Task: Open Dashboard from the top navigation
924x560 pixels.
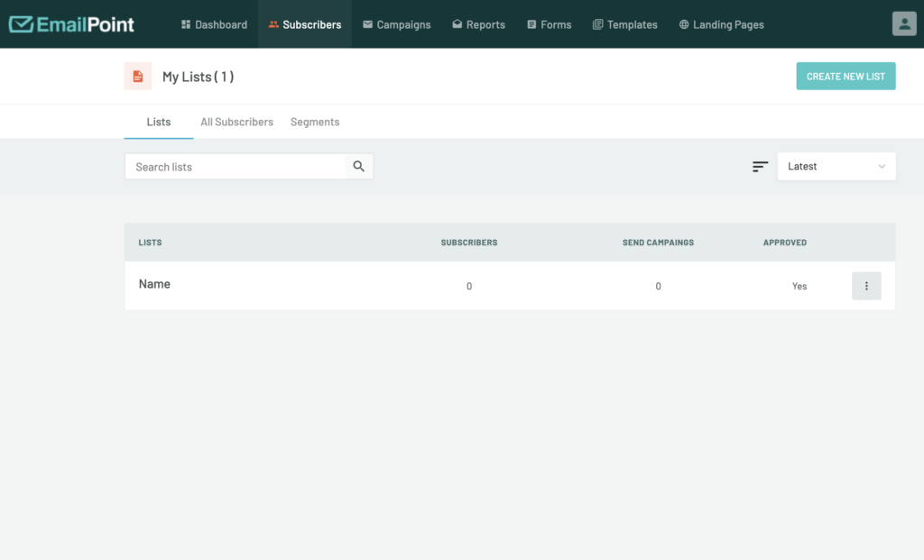Action: 214,24
